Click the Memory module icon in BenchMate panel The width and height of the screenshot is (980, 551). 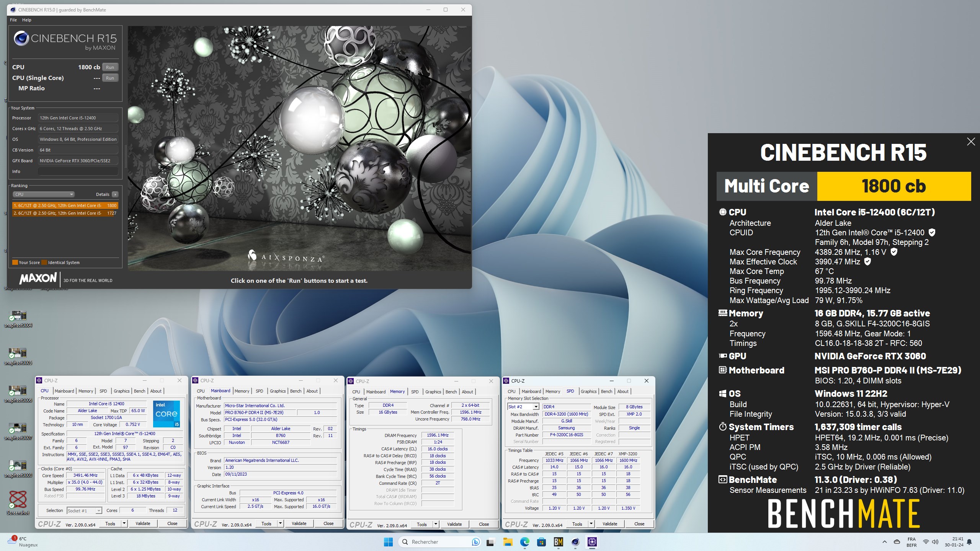[x=723, y=313]
